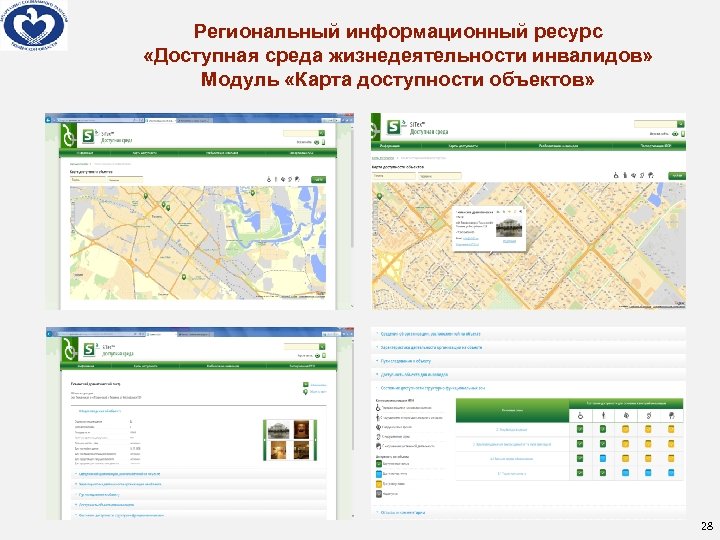Expand third collapsed section below photos, bottom-left screenshot
This screenshot has width=720, height=540.
200,495
